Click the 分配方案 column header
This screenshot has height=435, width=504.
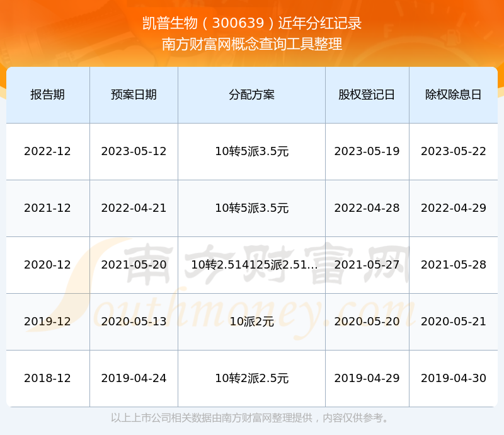(251, 95)
